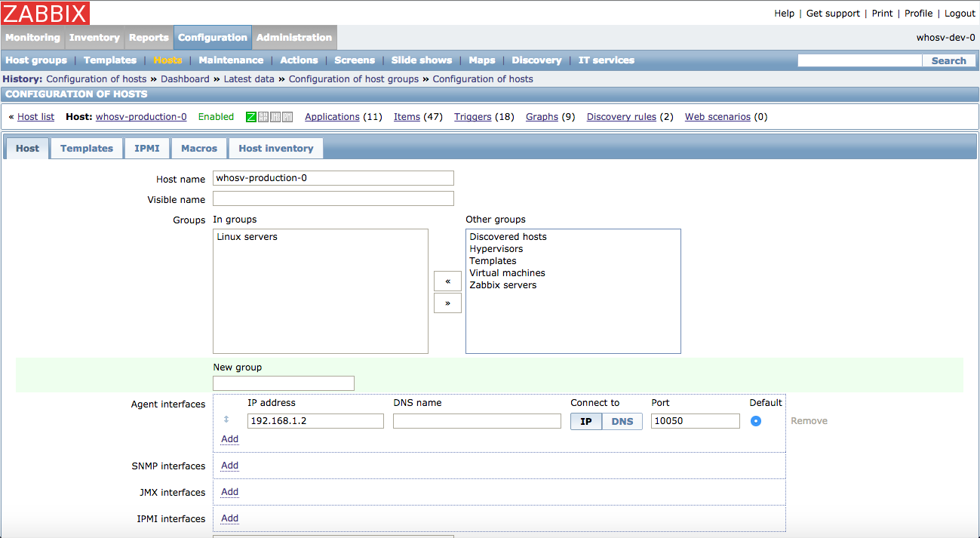The image size is (980, 538).
Task: Click into the Host name field
Action: [x=333, y=178]
